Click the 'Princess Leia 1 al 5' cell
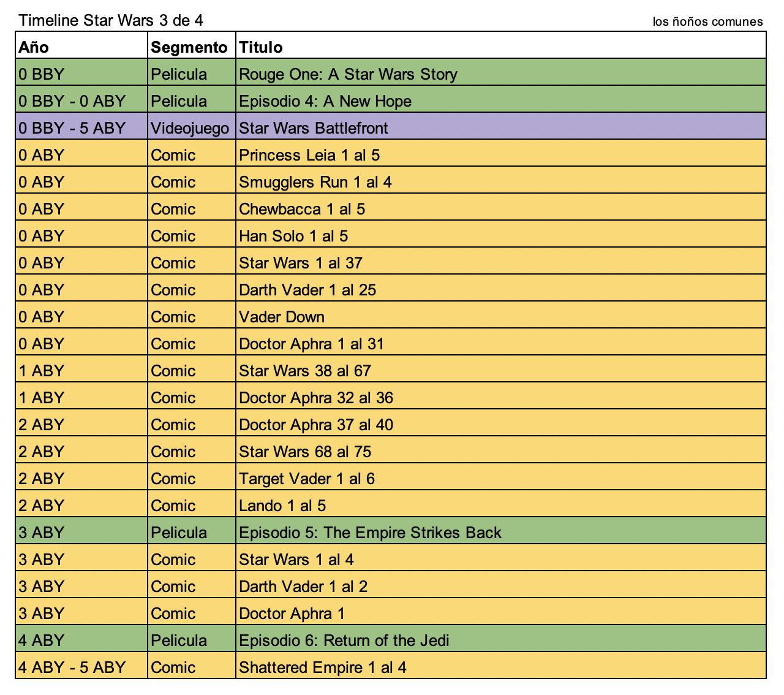Image resolution: width=784 pixels, height=695 pixels. tap(309, 155)
